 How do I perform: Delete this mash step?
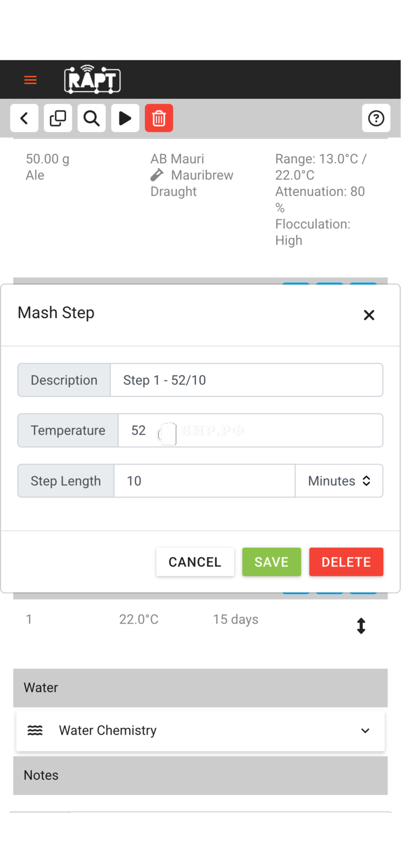click(x=346, y=562)
